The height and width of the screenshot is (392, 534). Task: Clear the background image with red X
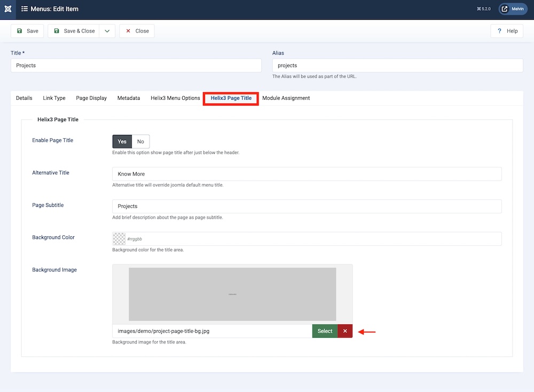tap(345, 331)
